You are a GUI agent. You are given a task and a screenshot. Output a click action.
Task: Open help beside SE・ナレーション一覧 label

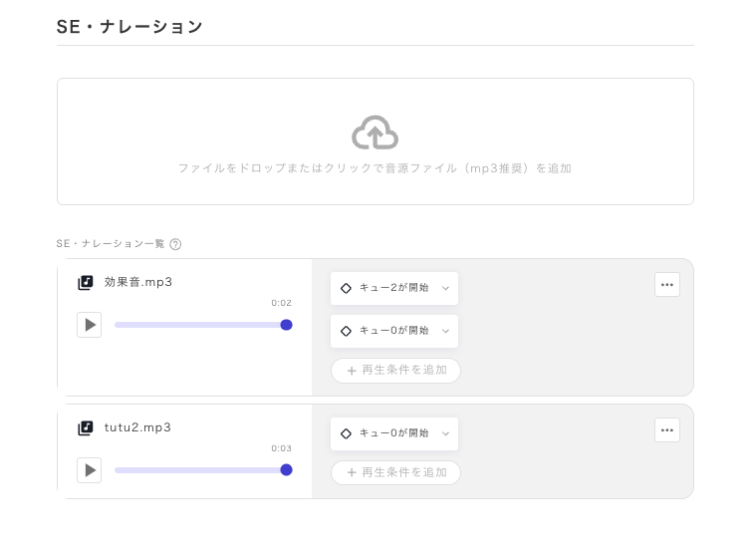click(175, 244)
